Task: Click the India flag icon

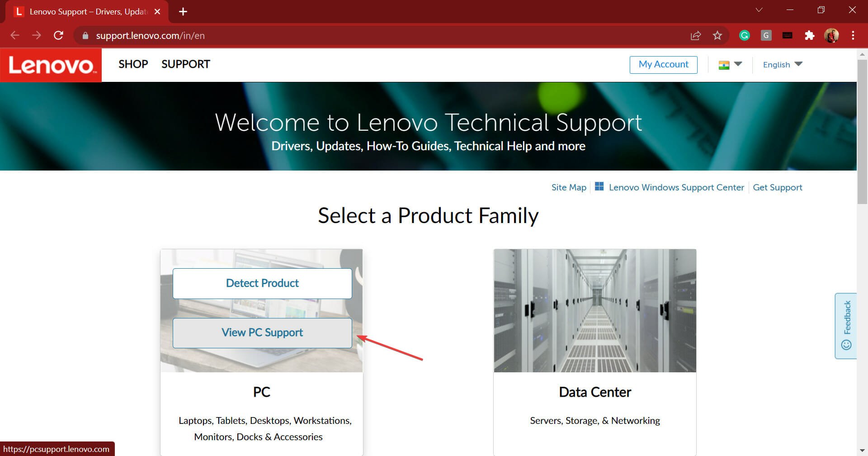Action: pos(724,65)
